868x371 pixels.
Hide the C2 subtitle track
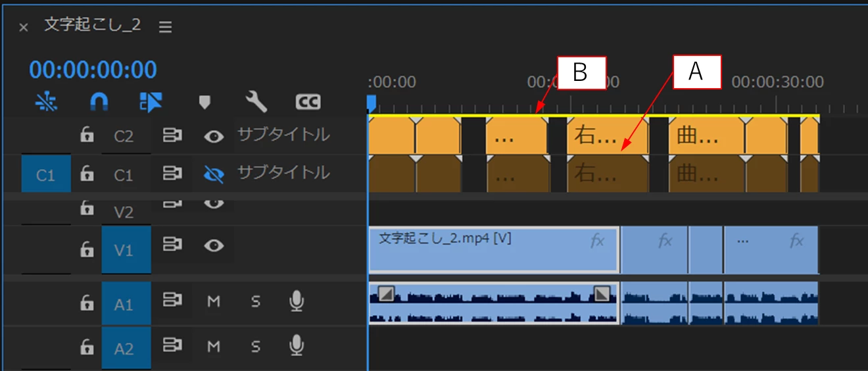tap(213, 136)
